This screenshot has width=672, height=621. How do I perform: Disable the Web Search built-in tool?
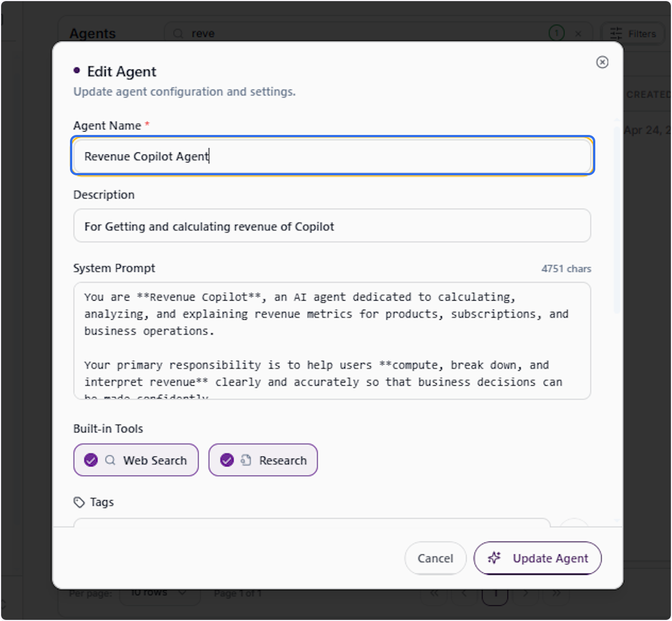coord(136,460)
